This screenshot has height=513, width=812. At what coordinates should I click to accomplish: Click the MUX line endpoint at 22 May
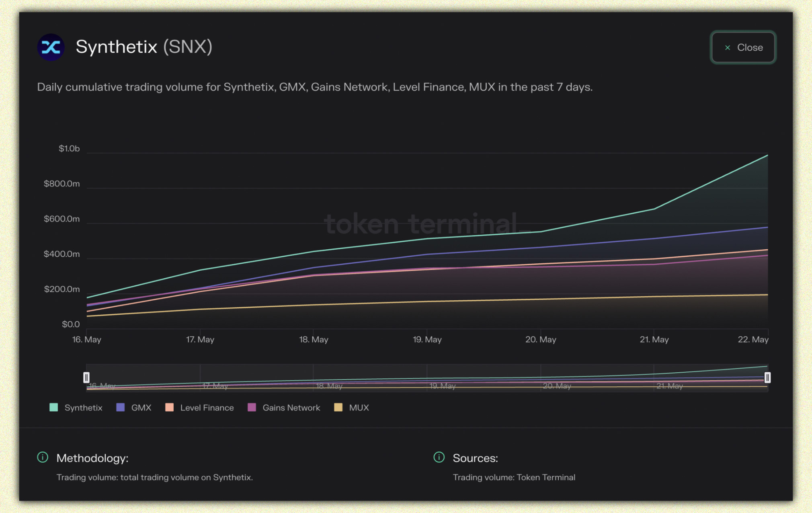767,295
